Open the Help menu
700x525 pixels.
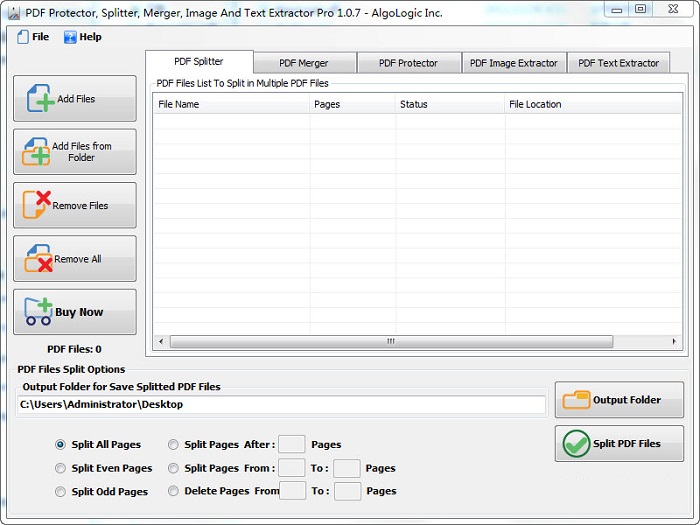[83, 37]
